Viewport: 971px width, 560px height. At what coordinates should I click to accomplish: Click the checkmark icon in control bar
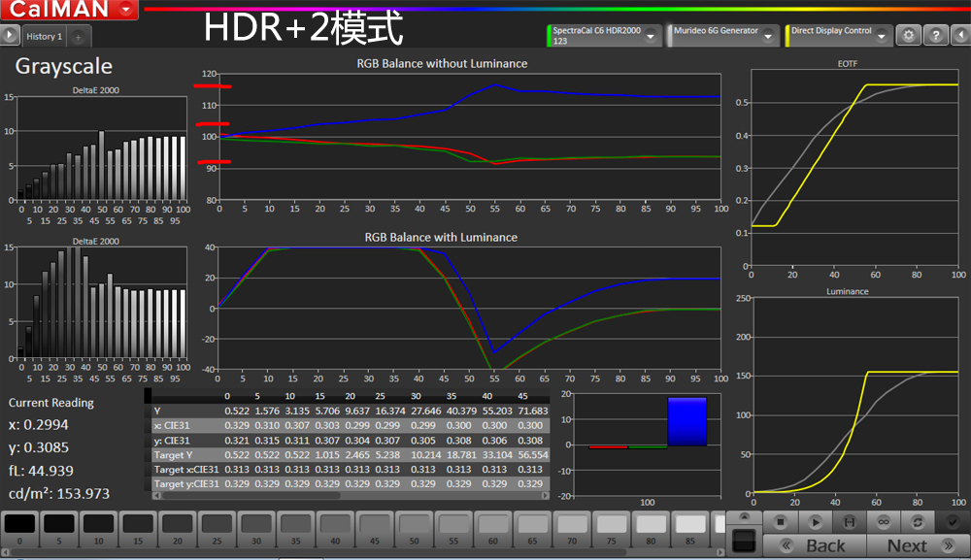[x=952, y=522]
